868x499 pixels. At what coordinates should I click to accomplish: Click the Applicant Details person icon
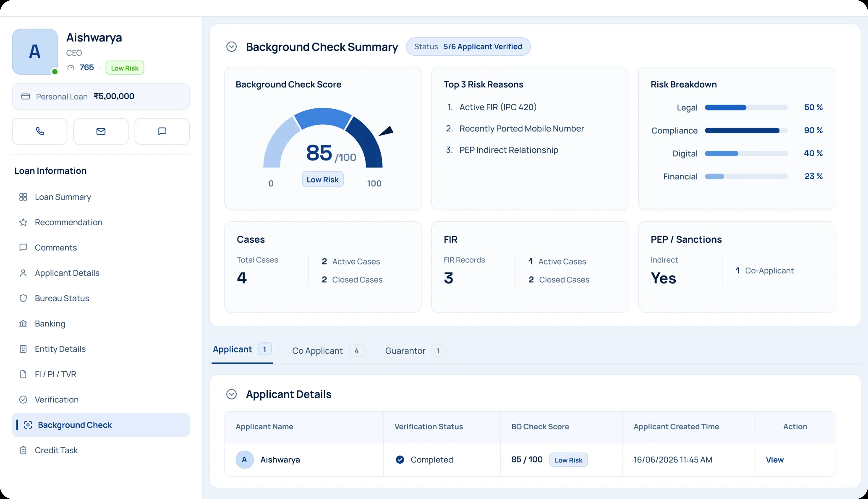[23, 273]
